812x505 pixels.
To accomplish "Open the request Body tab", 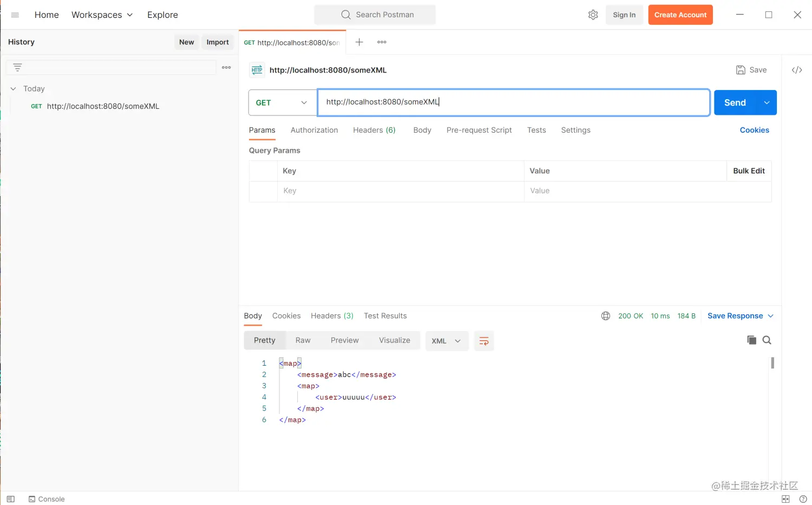I will 422,130.
